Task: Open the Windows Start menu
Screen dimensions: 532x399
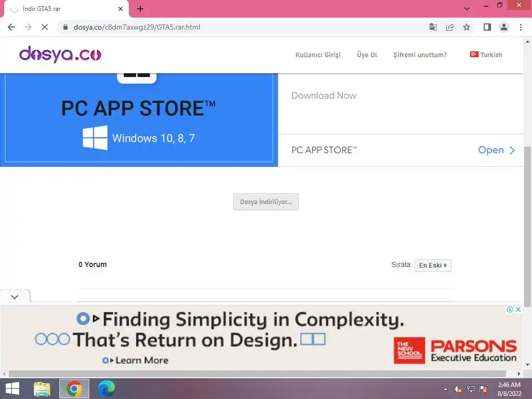Action: pos(12,389)
